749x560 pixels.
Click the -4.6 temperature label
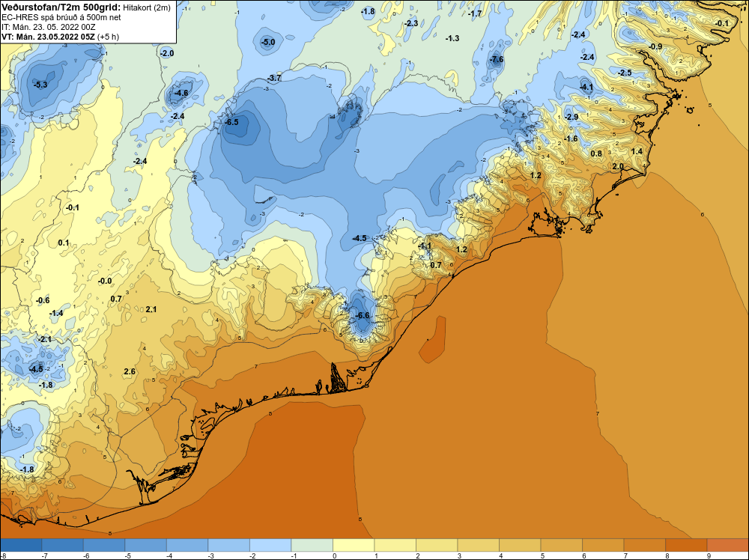tap(181, 93)
